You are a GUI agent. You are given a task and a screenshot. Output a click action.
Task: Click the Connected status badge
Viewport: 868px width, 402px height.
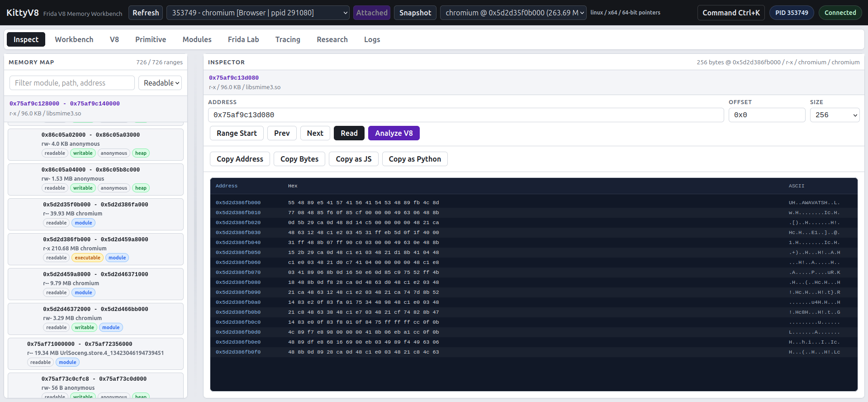pos(840,13)
